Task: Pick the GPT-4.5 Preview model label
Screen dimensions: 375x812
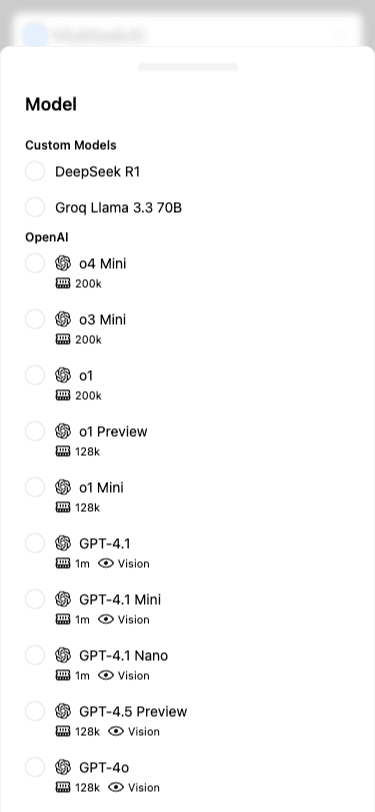Action: tap(133, 711)
